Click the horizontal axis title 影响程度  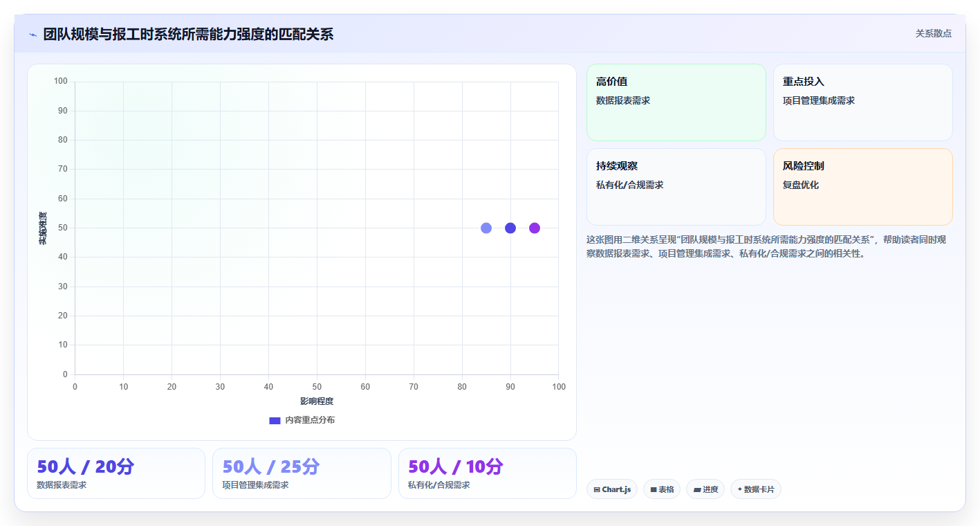317,401
